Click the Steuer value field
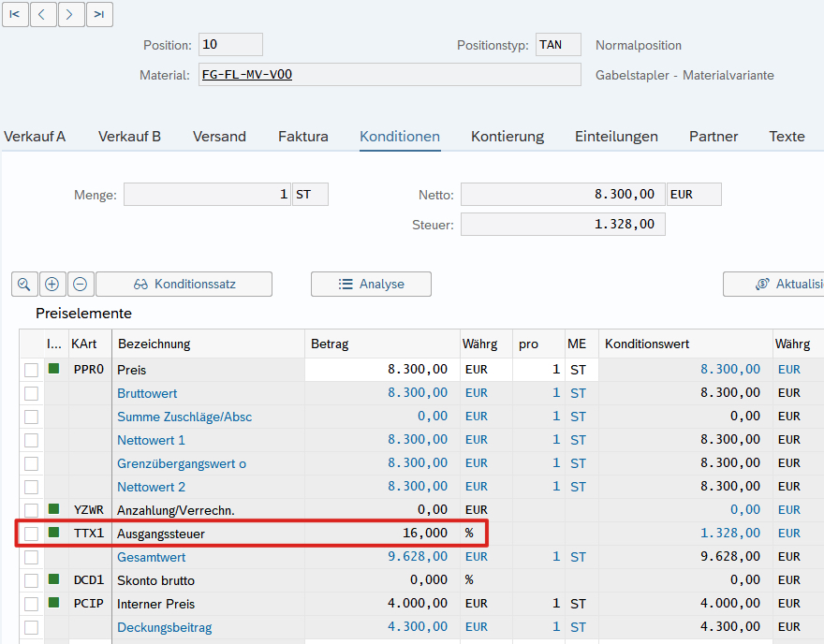The width and height of the screenshot is (824, 644). (563, 225)
